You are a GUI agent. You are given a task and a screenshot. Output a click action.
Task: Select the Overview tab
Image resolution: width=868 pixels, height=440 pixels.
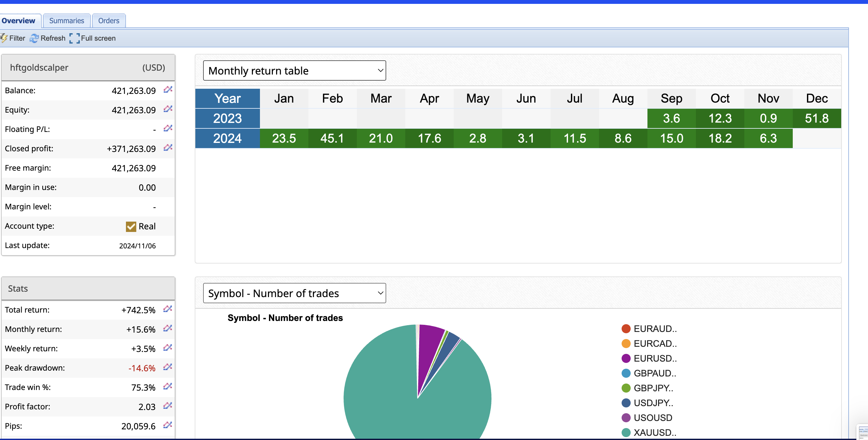click(18, 21)
